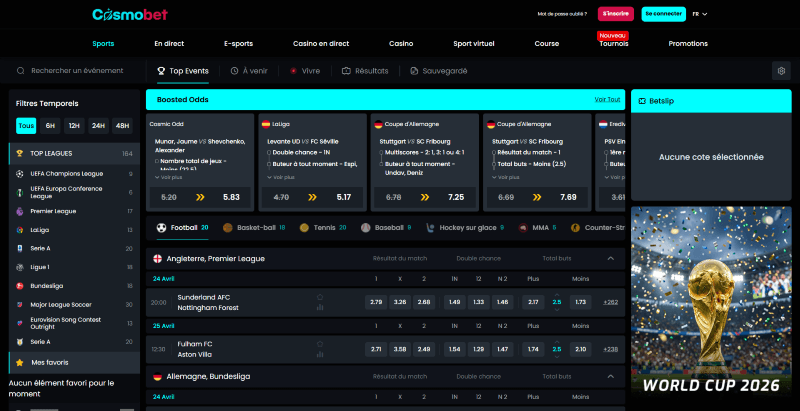Open +262 more markets for Sunderland match

click(611, 302)
